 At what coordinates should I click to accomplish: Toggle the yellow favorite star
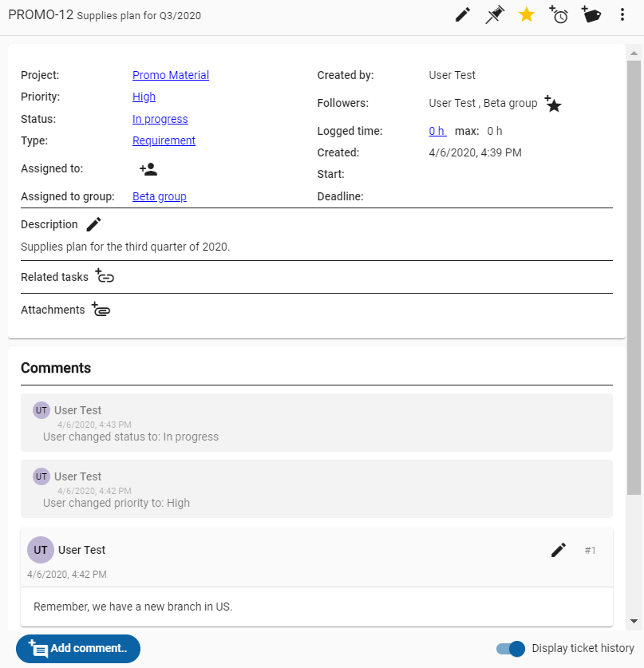click(527, 15)
